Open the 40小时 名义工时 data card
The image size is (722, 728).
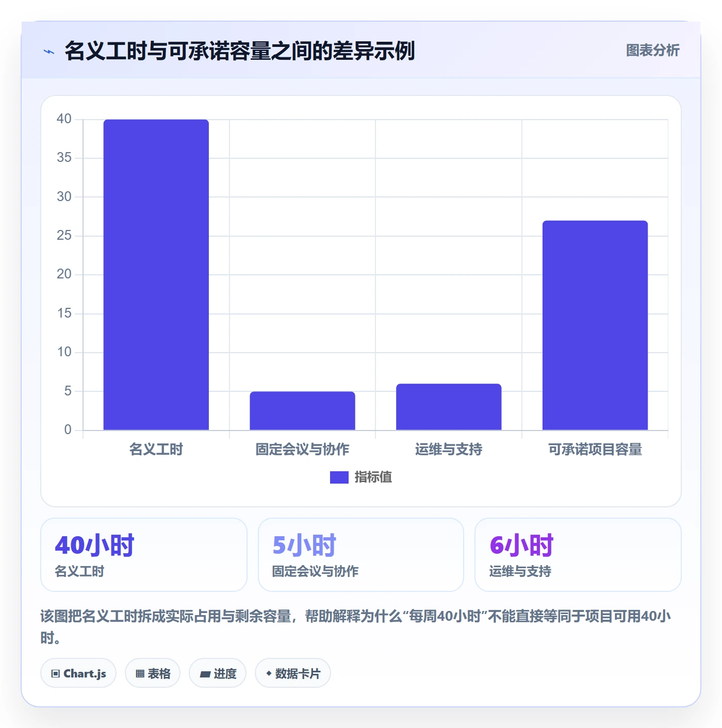pos(144,555)
